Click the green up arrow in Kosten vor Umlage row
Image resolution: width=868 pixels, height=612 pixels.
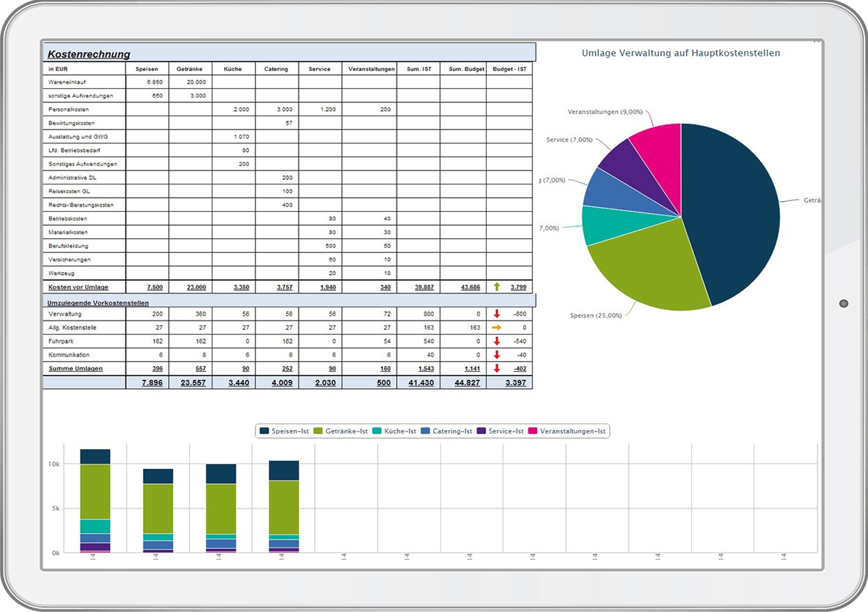pos(497,287)
